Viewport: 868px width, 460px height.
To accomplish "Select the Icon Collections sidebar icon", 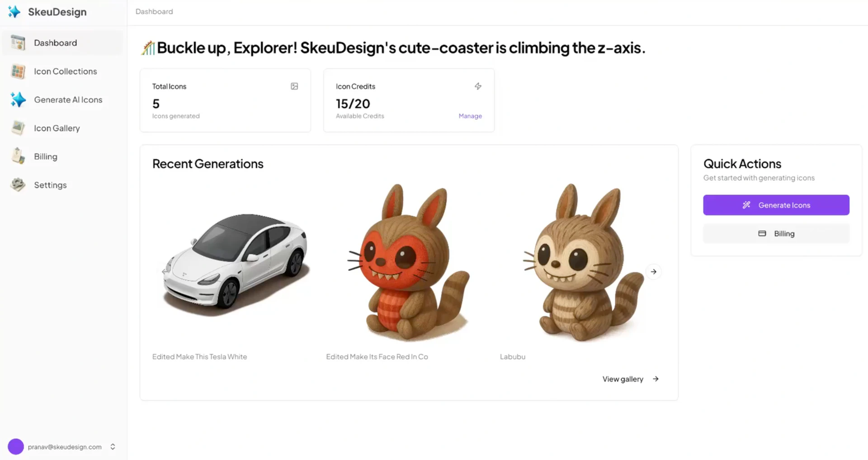I will tap(18, 71).
